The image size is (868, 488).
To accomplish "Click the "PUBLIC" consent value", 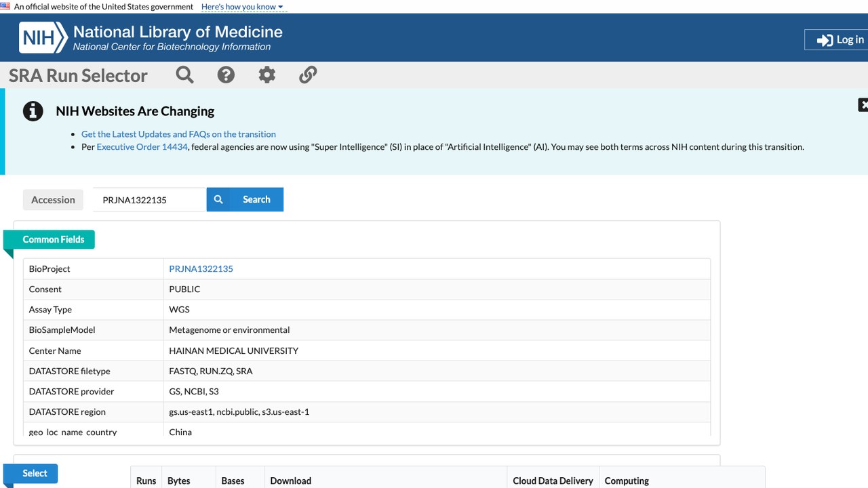I will coord(184,289).
